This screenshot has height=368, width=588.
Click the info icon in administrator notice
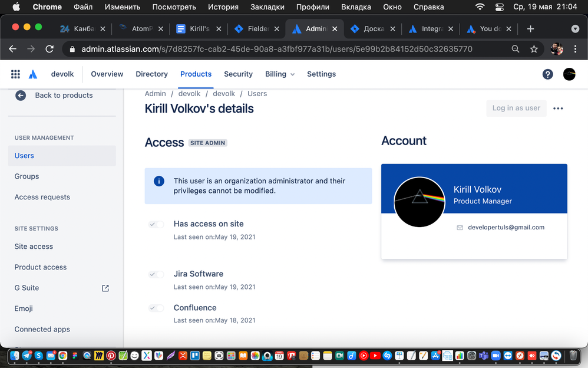(159, 181)
